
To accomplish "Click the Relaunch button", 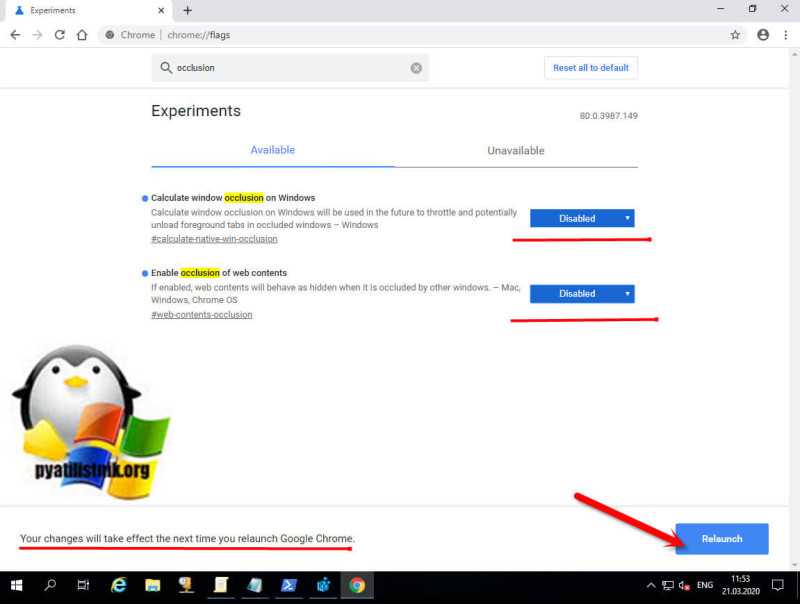I will 722,539.
